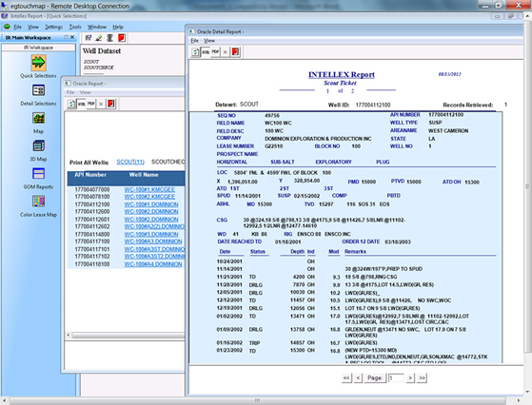The image size is (532, 405).
Task: Open View menu in Oracle Detail Report
Action: [209, 41]
